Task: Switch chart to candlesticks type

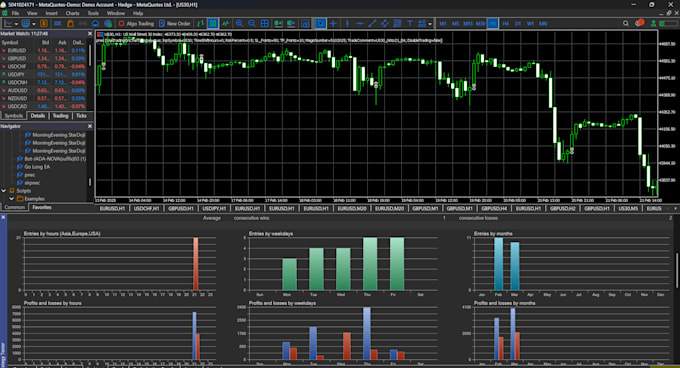Action: point(213,23)
